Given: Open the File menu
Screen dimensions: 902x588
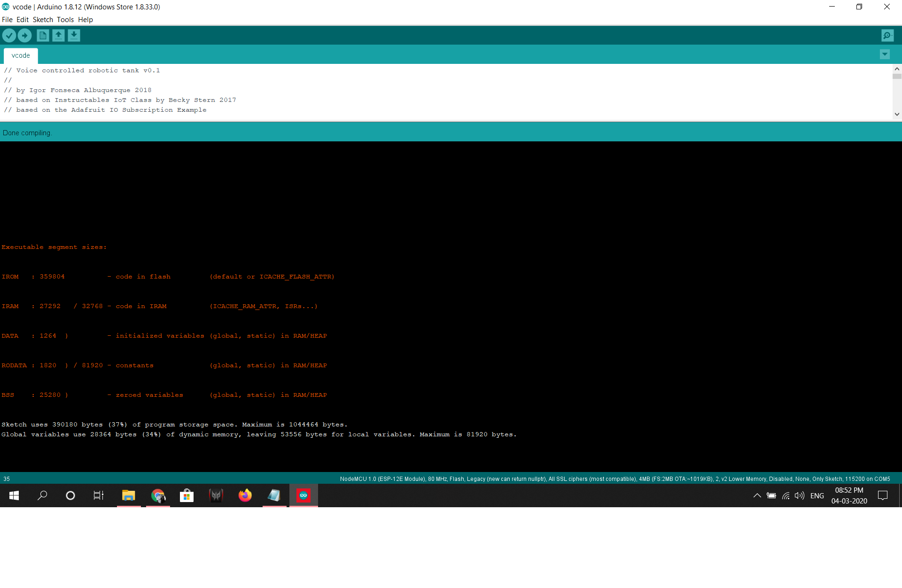Looking at the screenshot, I should point(7,20).
